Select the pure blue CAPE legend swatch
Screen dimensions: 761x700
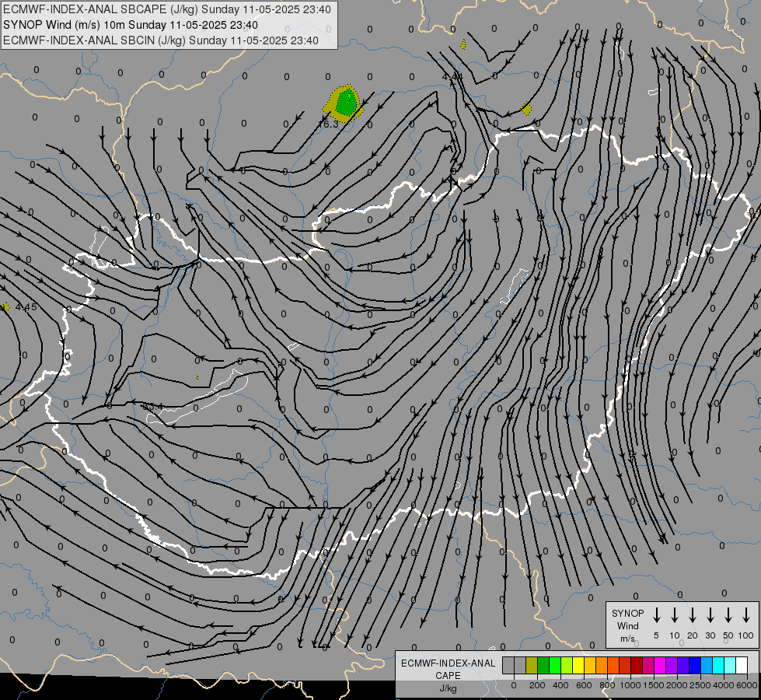[695, 665]
